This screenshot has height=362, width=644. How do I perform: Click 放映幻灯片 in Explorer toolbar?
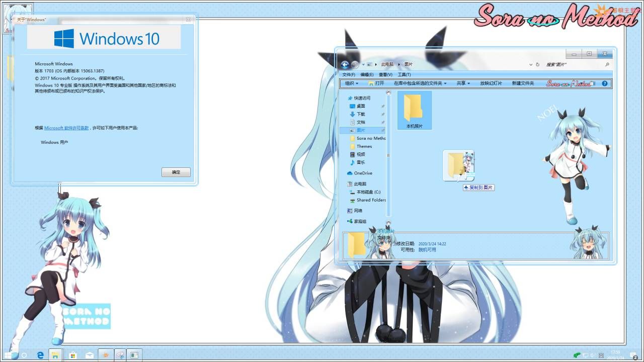click(x=491, y=83)
